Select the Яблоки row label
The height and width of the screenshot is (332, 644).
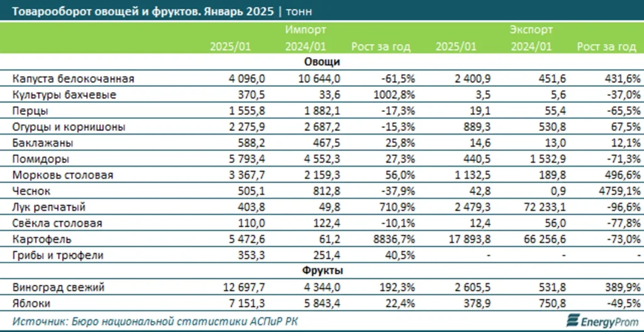pyautogui.click(x=33, y=303)
